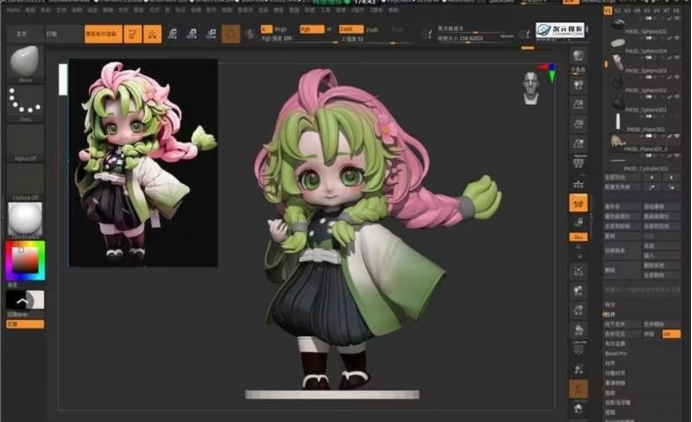Click the brush-settings icon left of 焦点衰减 slider
692x422 pixels.
(427, 34)
